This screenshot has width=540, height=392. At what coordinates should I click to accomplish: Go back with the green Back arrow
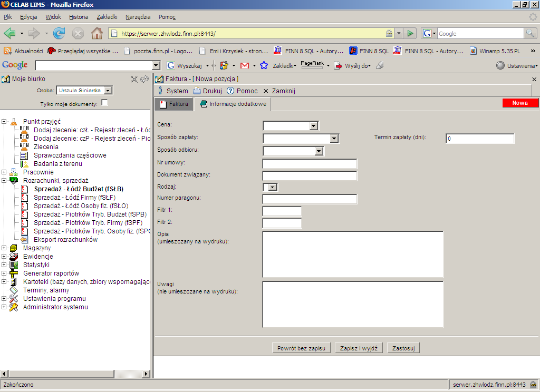tap(9, 33)
